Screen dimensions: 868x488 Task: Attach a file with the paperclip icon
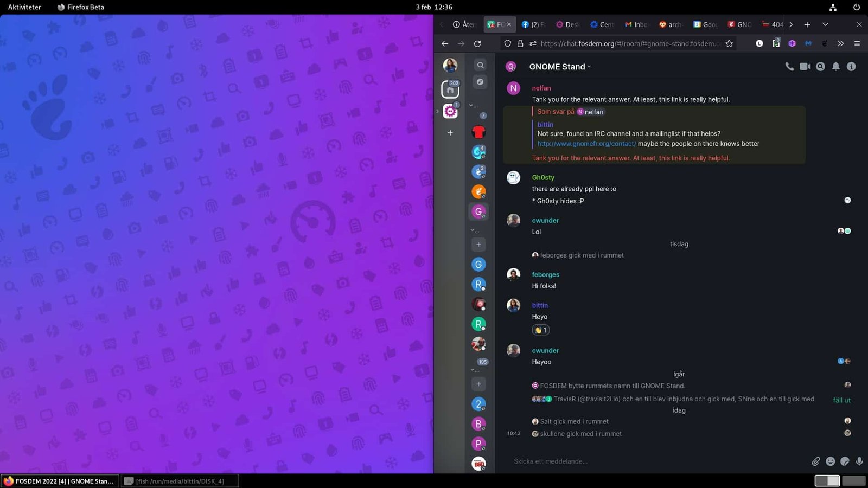[815, 461]
